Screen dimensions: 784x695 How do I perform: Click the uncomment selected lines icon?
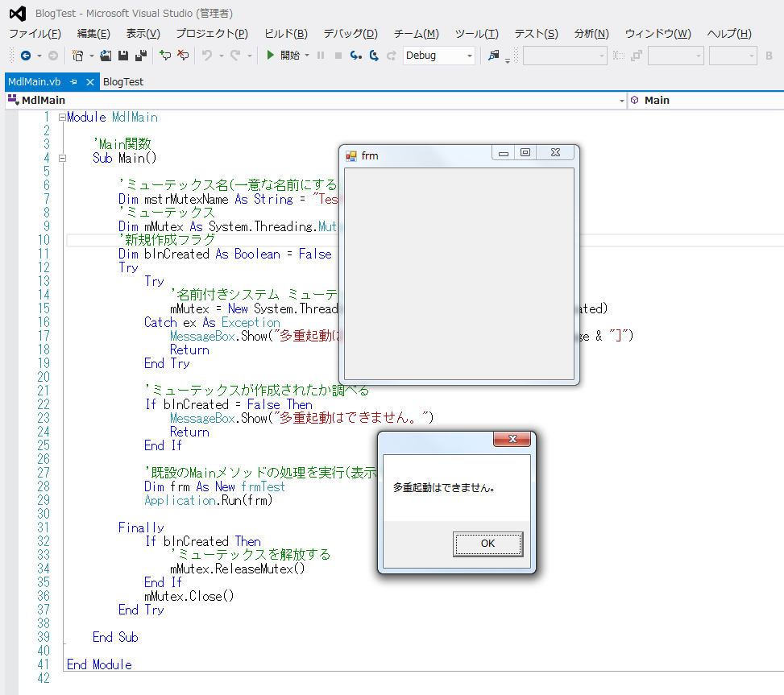coord(183,56)
